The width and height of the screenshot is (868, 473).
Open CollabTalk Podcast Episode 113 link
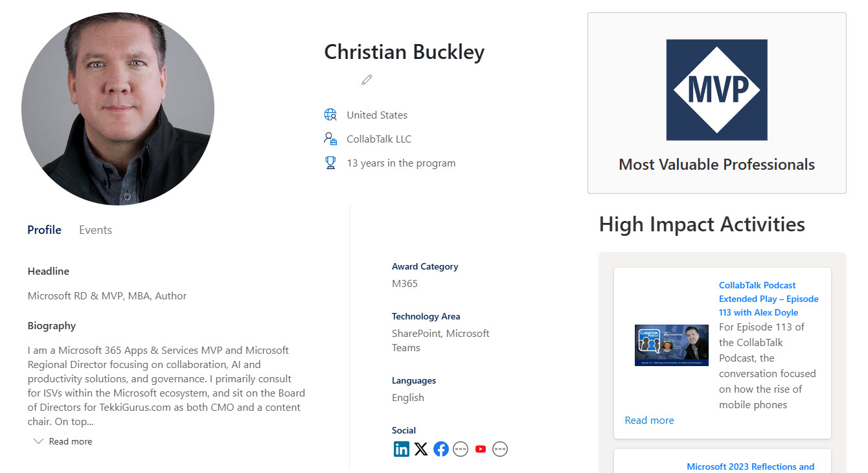click(768, 298)
